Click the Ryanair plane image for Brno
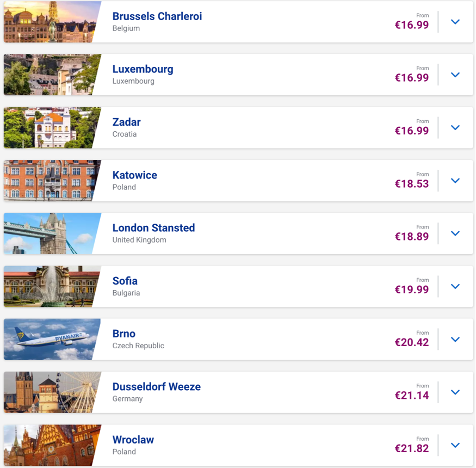 tap(50, 339)
